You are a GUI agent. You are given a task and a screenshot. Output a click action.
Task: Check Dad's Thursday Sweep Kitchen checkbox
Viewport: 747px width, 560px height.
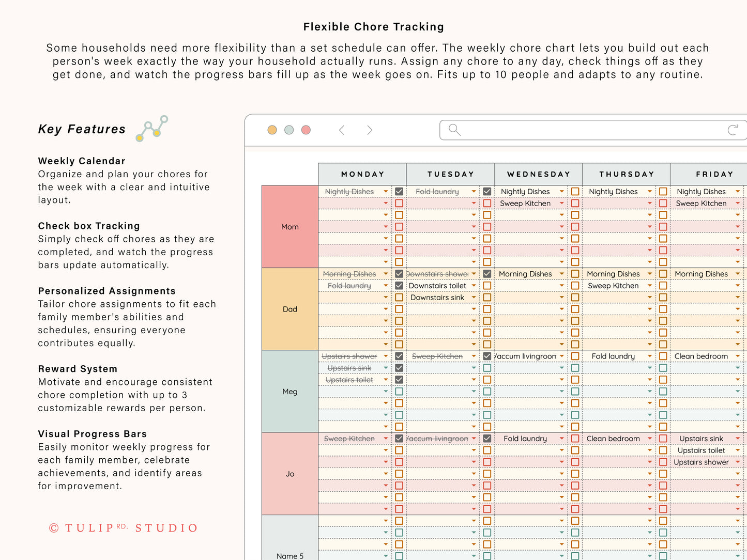663,286
